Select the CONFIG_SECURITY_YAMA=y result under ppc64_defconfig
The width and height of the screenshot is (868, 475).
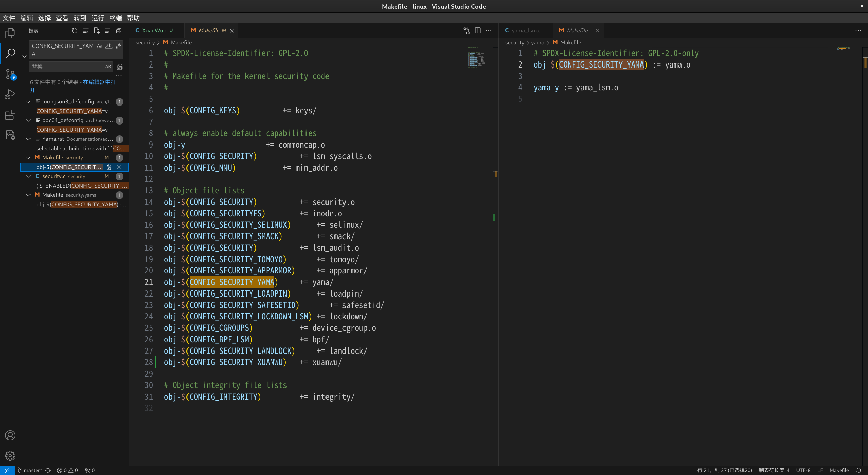[72, 130]
